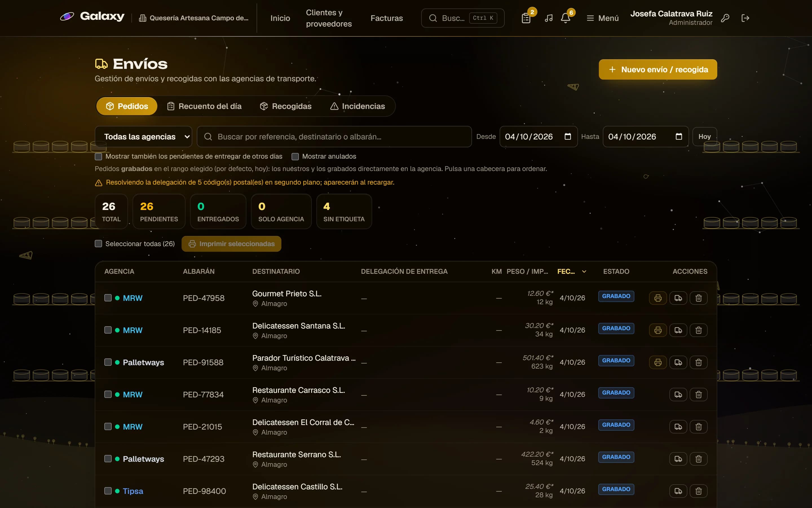Screen dimensions: 812x508
Task: Select the Tipsa PED-98400 row checkbox
Action: click(108, 491)
